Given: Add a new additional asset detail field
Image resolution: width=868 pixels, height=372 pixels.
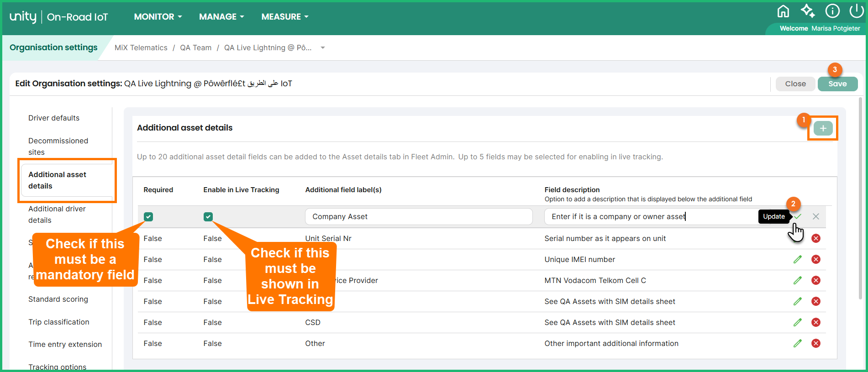Looking at the screenshot, I should pos(823,128).
